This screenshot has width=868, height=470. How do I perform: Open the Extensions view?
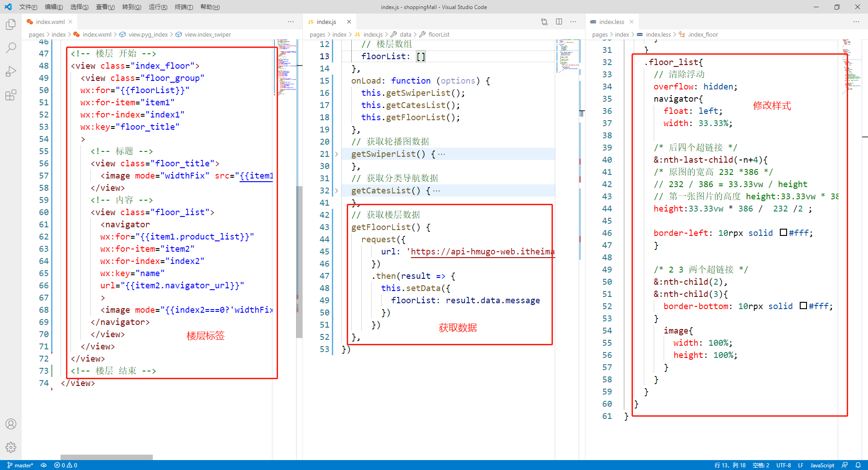(x=11, y=95)
